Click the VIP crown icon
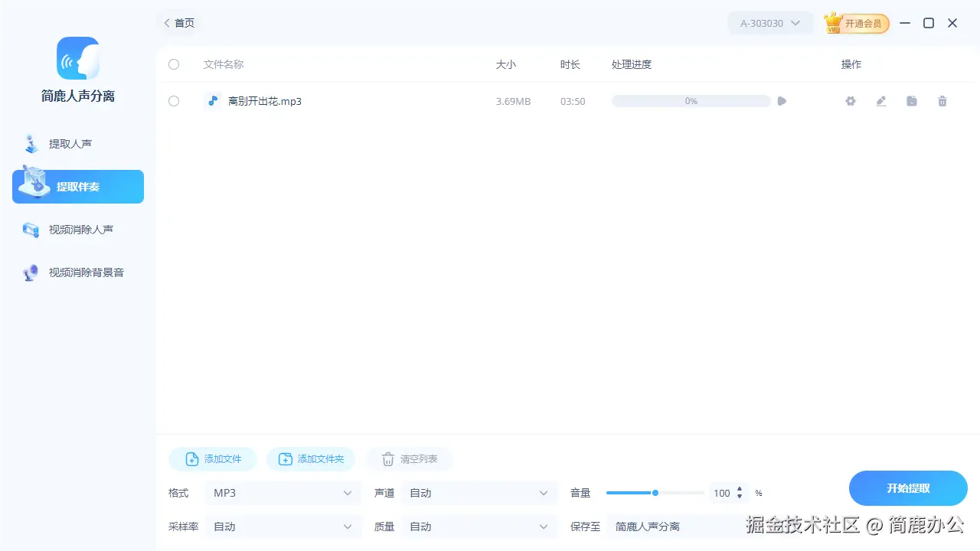980x551 pixels. tap(833, 23)
